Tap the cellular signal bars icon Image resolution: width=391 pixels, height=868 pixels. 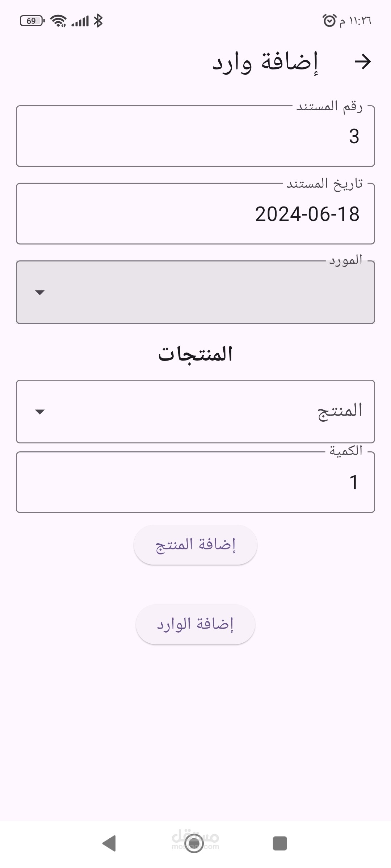(80, 21)
